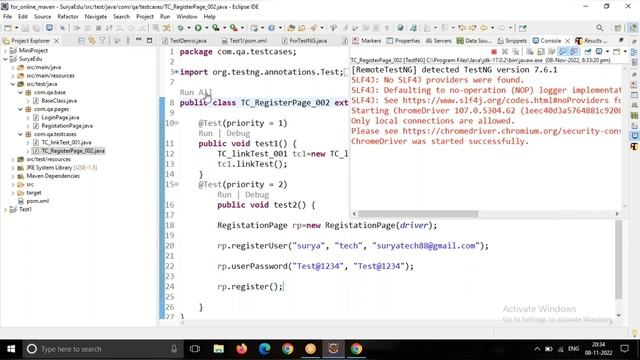This screenshot has height=360, width=640.
Task: Click the Windows taskbar search box
Action: point(102,349)
